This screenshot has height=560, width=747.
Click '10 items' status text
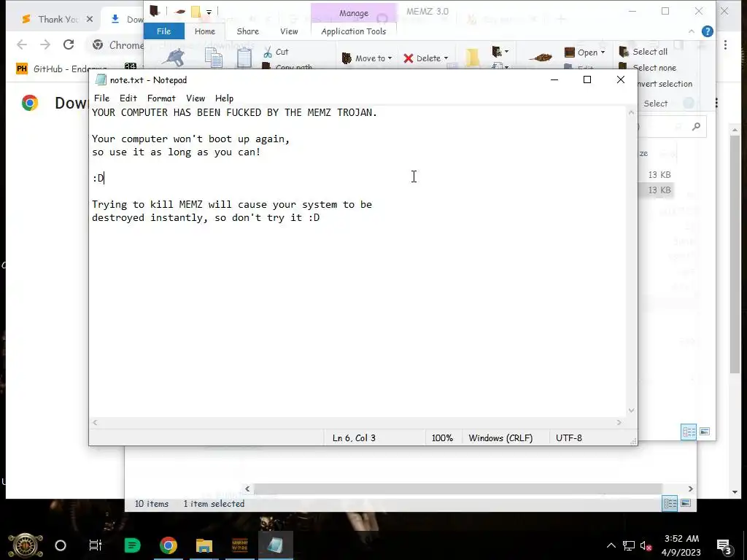click(152, 504)
